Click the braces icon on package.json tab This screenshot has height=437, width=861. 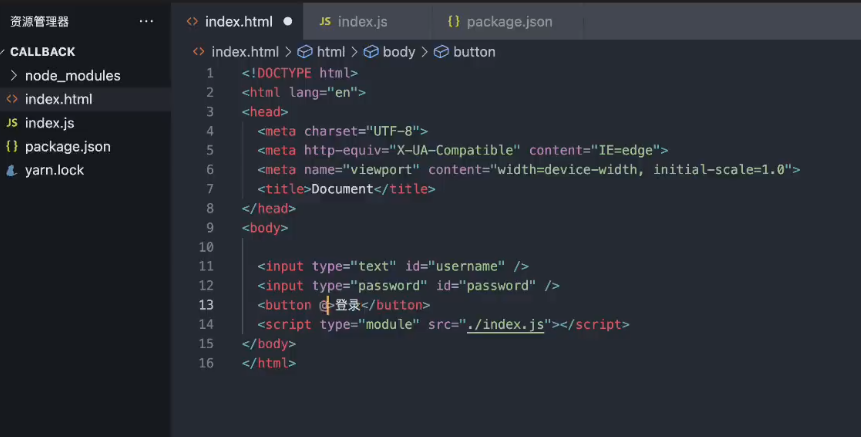tap(454, 21)
